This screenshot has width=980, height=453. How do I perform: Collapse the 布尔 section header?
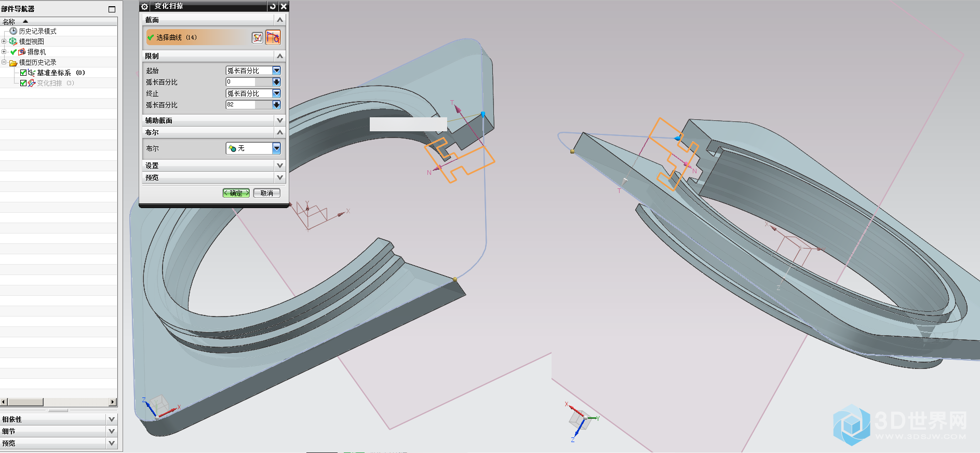pyautogui.click(x=280, y=132)
